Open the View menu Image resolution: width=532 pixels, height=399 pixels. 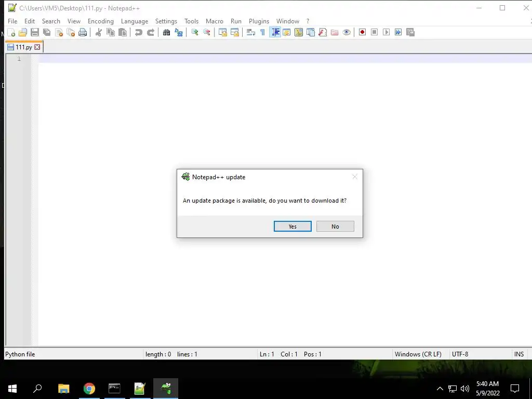pyautogui.click(x=74, y=21)
